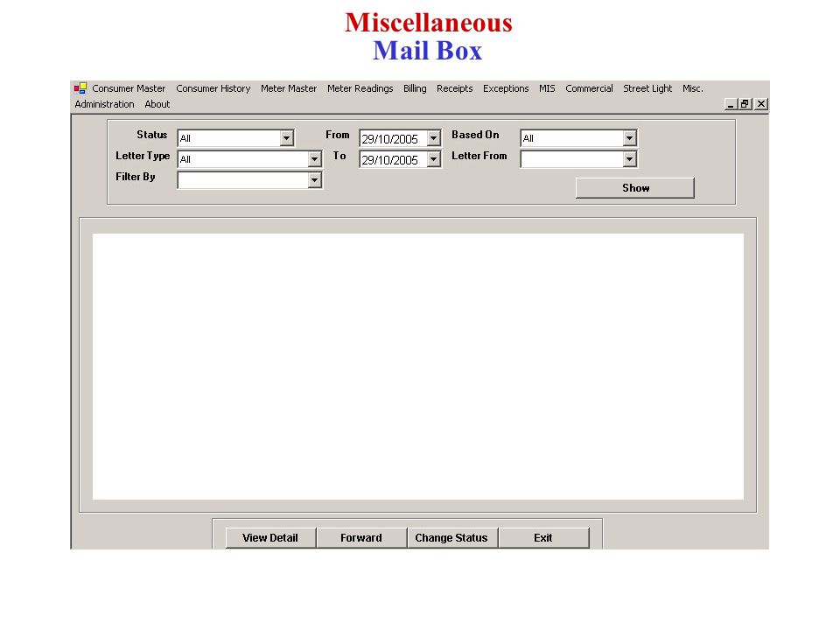Open the Meter Master menu
Viewport: 840px width, 630px height.
pyautogui.click(x=289, y=88)
